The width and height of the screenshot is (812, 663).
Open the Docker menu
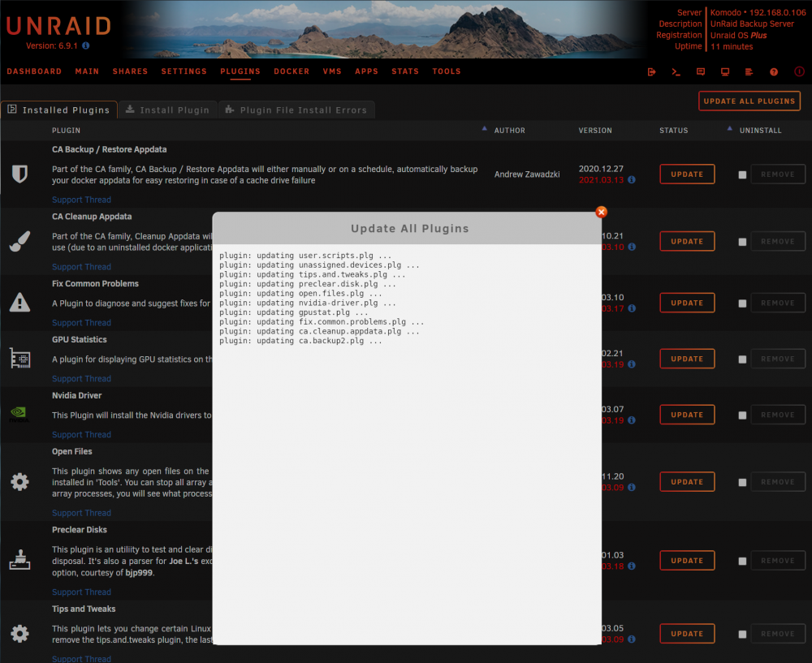click(292, 71)
